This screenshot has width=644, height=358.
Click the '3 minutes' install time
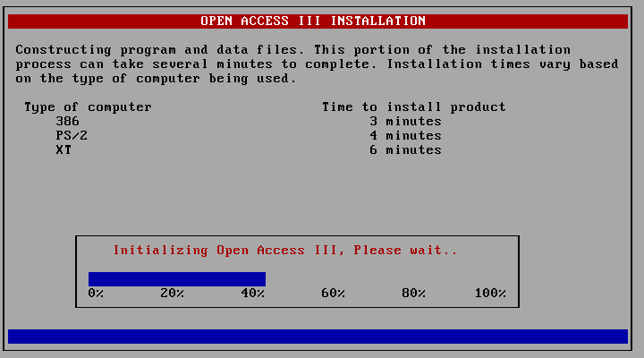tap(405, 121)
